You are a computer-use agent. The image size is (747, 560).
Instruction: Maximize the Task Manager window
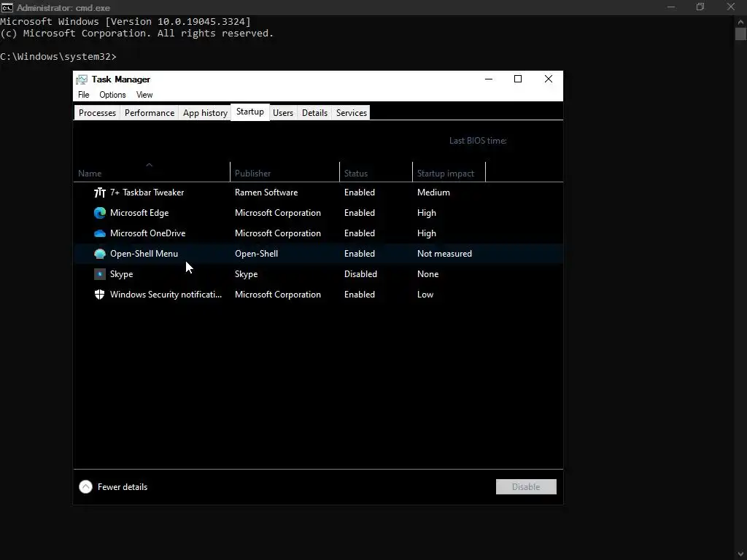click(x=518, y=79)
